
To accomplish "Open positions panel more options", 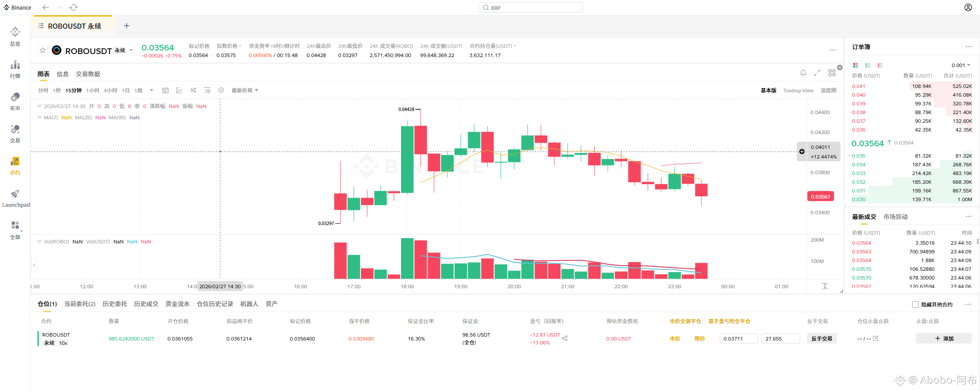I will (968, 304).
